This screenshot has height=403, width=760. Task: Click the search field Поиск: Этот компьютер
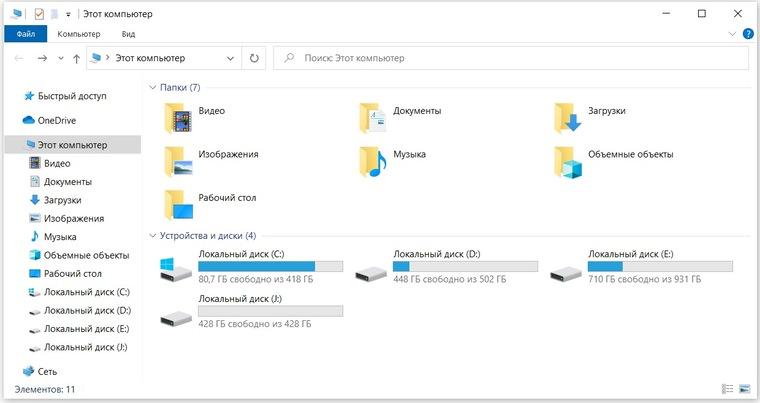coord(511,58)
